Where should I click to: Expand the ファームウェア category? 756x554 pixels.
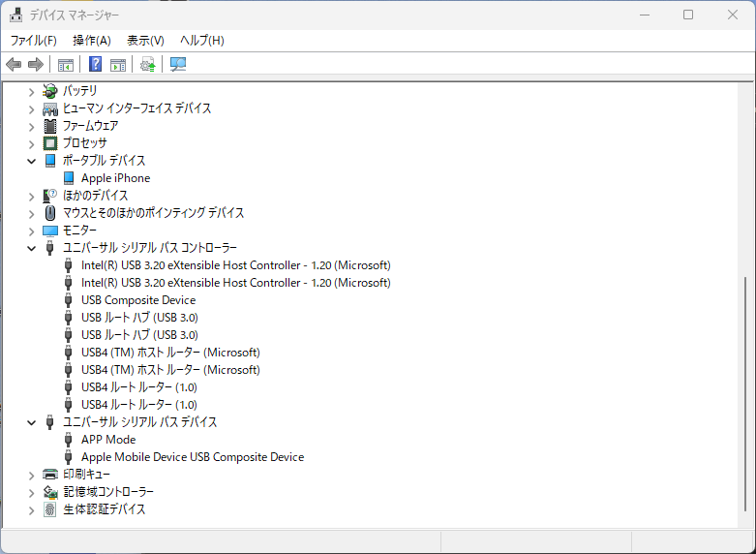pyautogui.click(x=31, y=127)
